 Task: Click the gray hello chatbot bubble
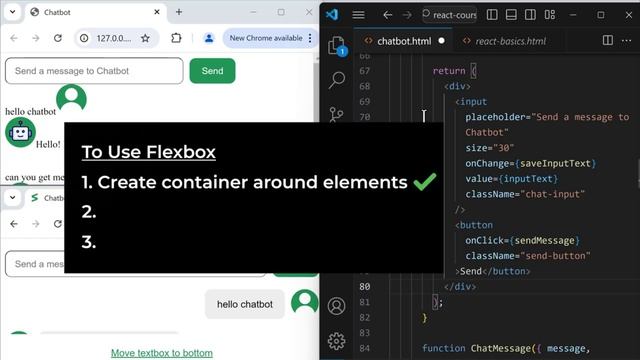(244, 304)
